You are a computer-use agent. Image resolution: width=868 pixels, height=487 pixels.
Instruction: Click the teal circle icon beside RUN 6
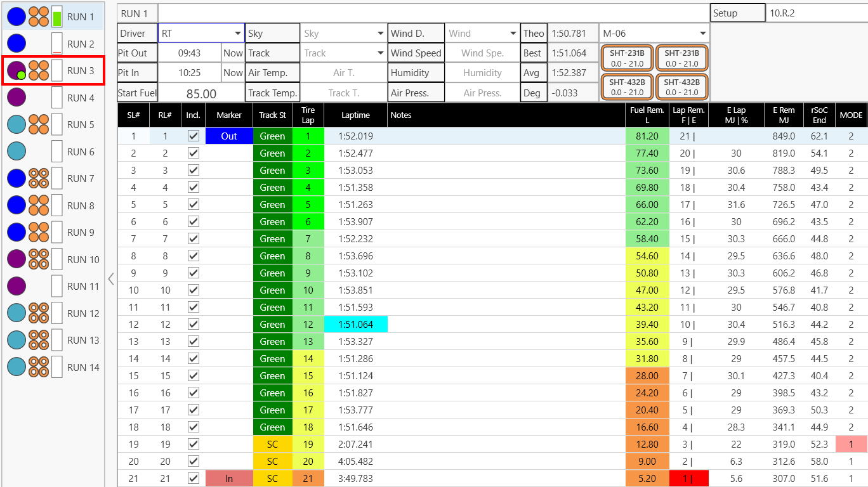(x=16, y=152)
